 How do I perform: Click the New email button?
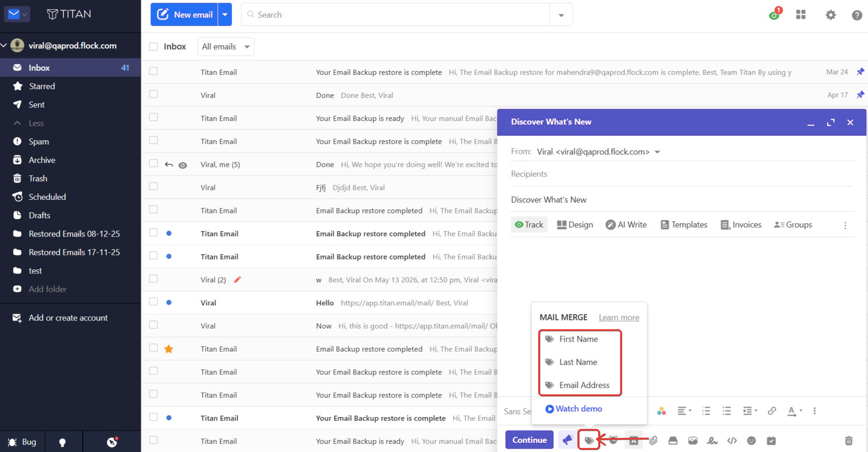(184, 14)
